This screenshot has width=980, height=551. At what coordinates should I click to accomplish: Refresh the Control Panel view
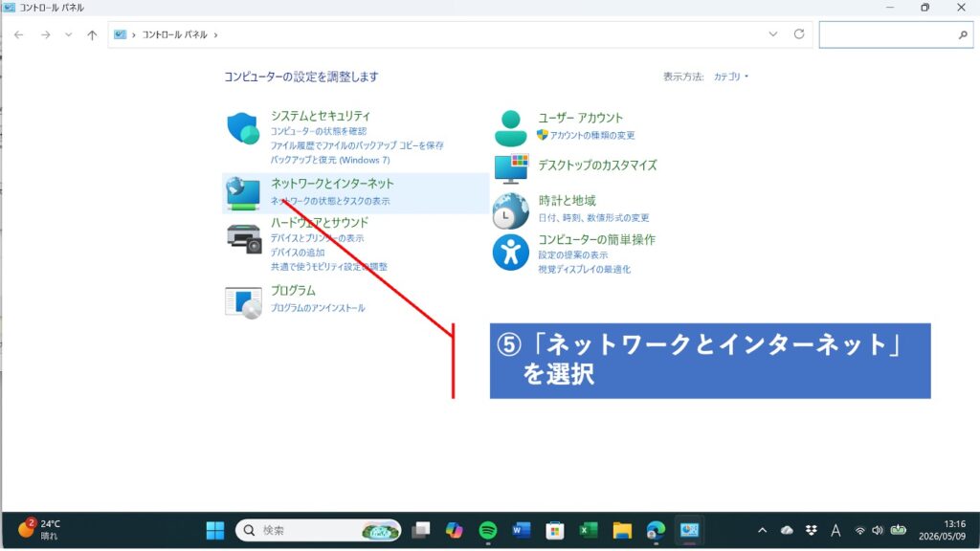click(x=799, y=34)
